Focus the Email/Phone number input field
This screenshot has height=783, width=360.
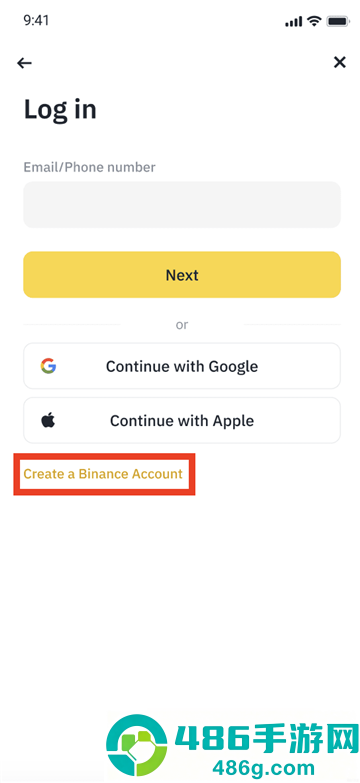(x=182, y=205)
